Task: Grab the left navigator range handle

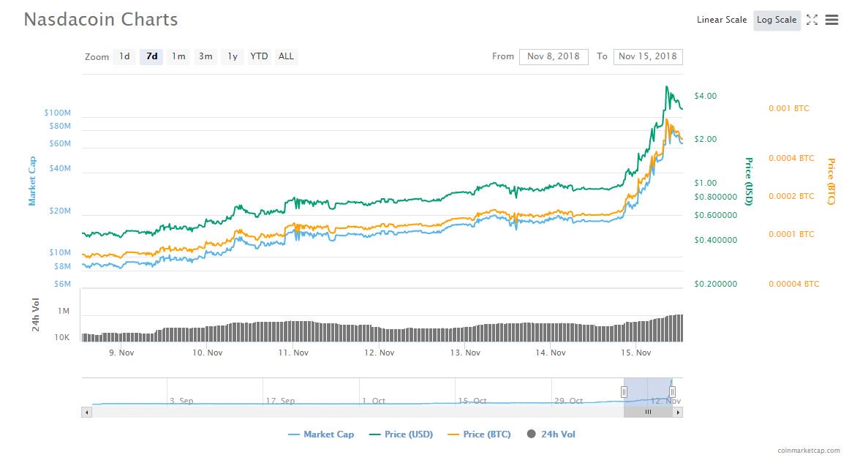Action: [624, 392]
